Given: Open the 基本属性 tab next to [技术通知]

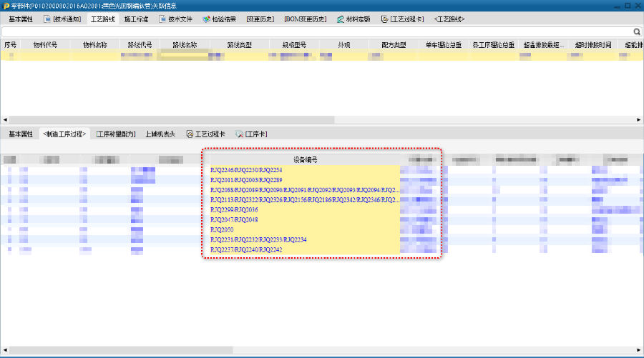Looking at the screenshot, I should coord(21,19).
